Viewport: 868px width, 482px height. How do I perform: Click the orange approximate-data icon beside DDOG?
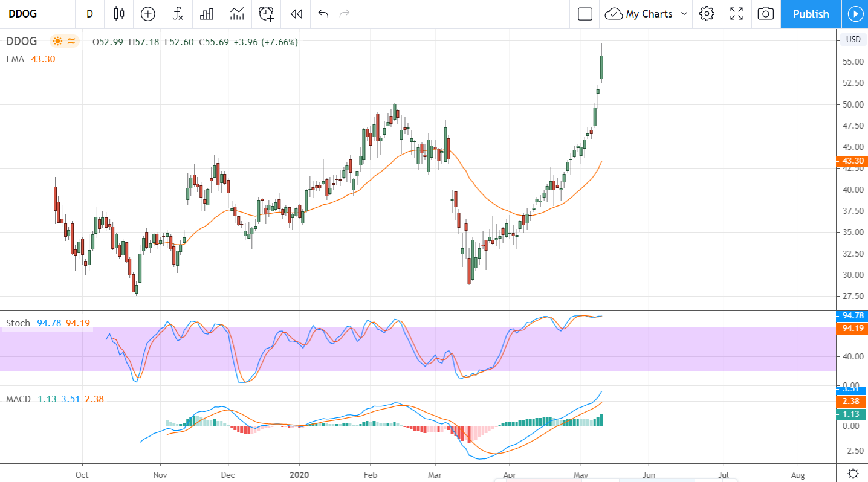pos(71,41)
